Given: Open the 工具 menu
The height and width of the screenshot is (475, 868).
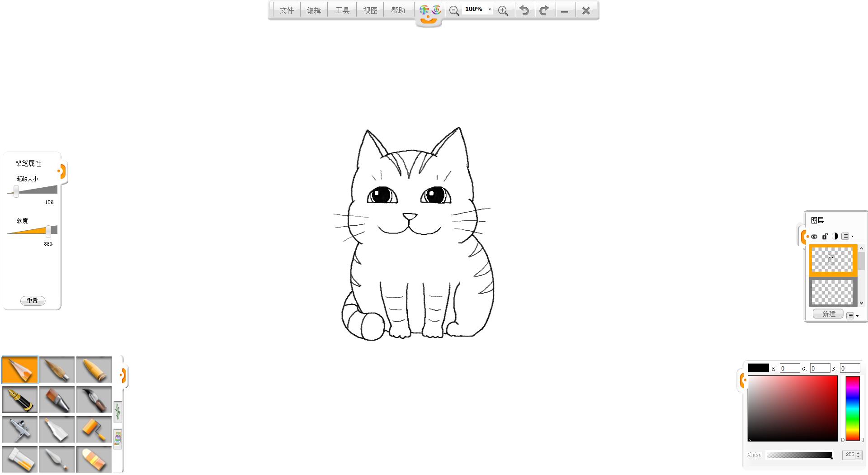Looking at the screenshot, I should coord(342,10).
